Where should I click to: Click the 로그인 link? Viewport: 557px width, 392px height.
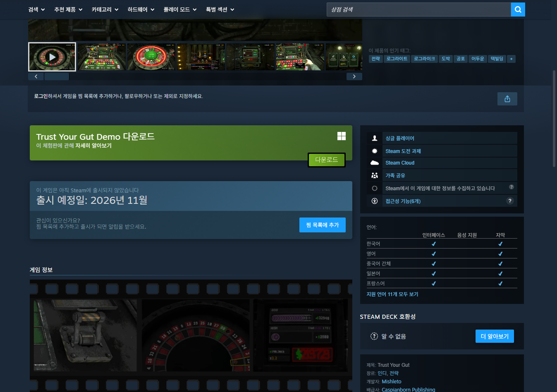[x=41, y=96]
